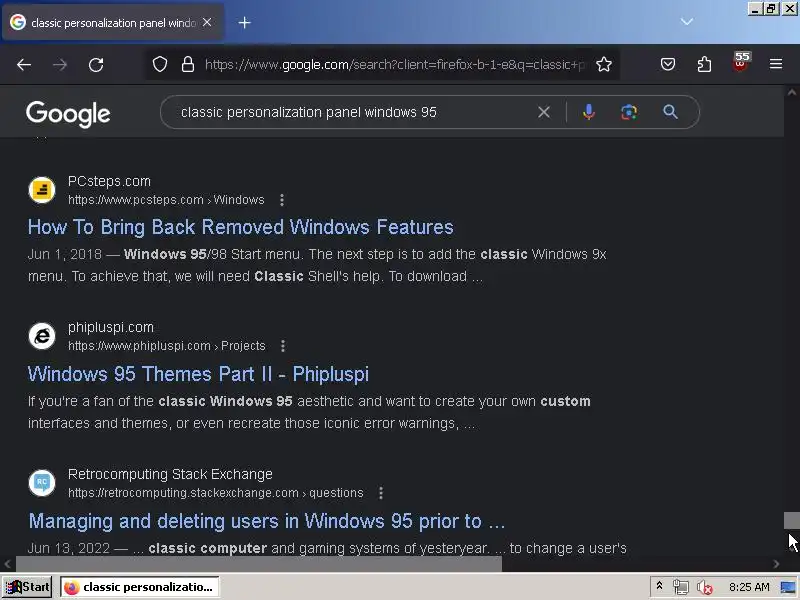The height and width of the screenshot is (600, 800).
Task: Expand the system tray hidden icons
Action: click(x=659, y=586)
